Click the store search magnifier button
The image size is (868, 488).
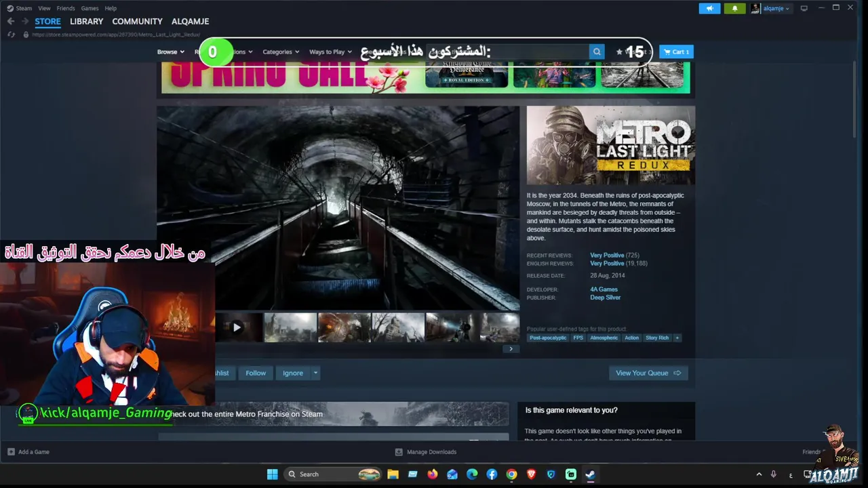point(597,52)
